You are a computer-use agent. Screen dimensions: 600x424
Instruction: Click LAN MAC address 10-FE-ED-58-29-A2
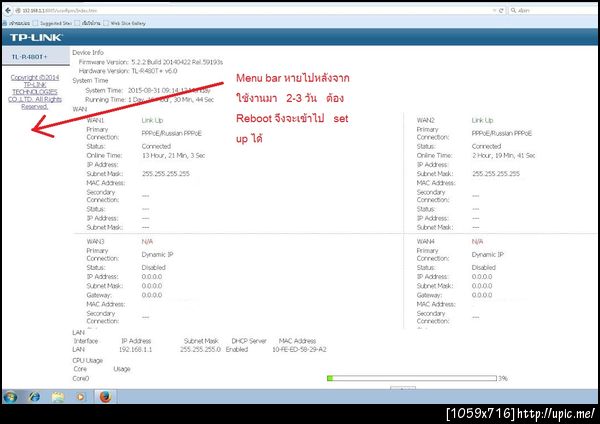(299, 349)
